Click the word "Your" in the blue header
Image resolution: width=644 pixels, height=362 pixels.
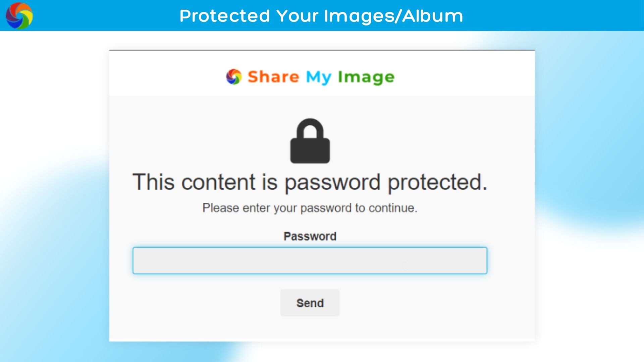[x=297, y=16]
